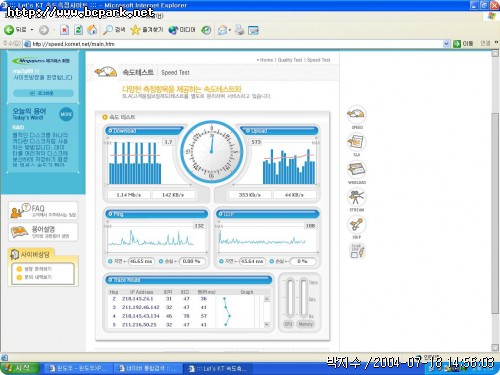This screenshot has width=500, height=375.
Task: Expand the Mail button dropdown arrow
Action: click(x=230, y=30)
